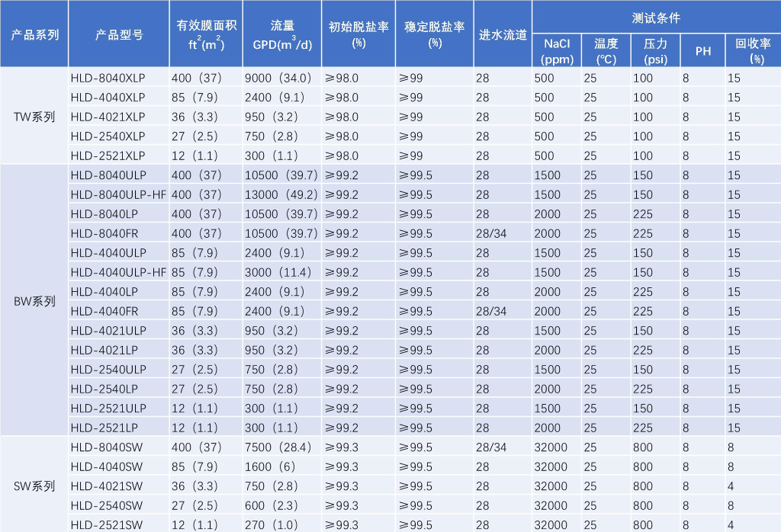
Task: Select the BW系列 row group cell
Action: (34, 301)
